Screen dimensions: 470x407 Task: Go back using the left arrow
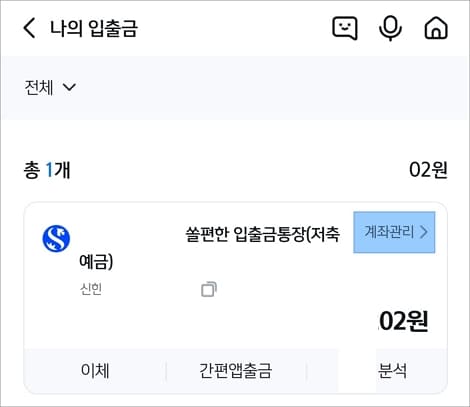coord(29,28)
